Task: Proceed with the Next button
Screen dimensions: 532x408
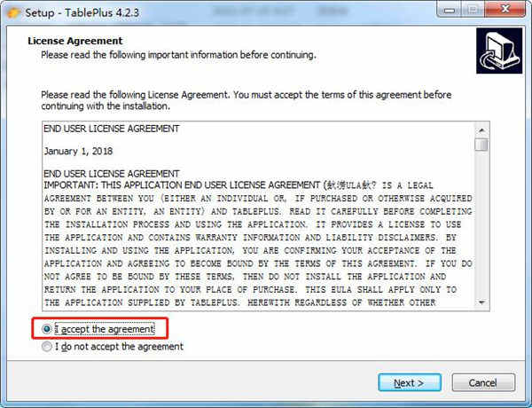Action: 410,382
